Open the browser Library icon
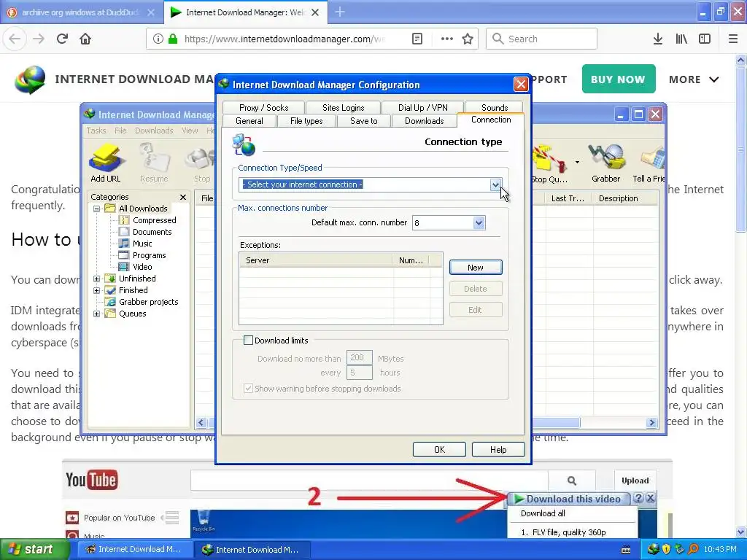 pos(681,39)
